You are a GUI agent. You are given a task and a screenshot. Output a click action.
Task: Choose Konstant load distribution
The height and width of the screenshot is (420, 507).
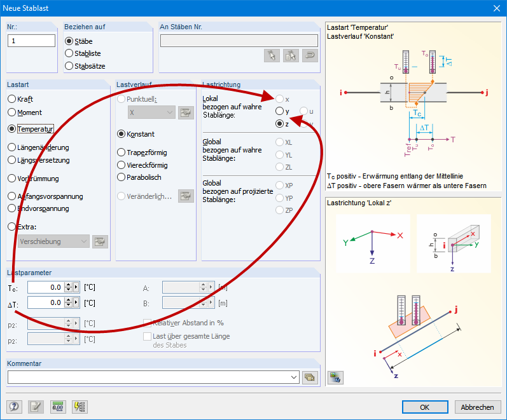pyautogui.click(x=122, y=134)
